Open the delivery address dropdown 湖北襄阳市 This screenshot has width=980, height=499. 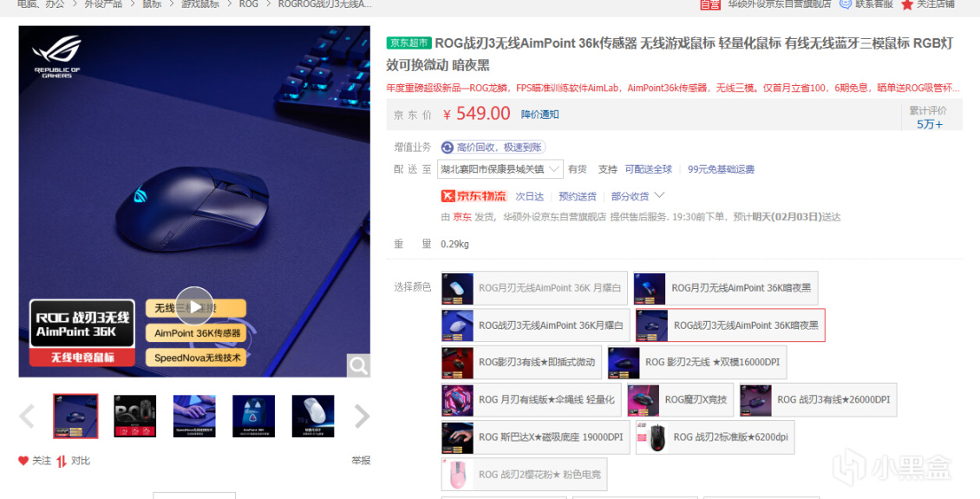[x=500, y=169]
